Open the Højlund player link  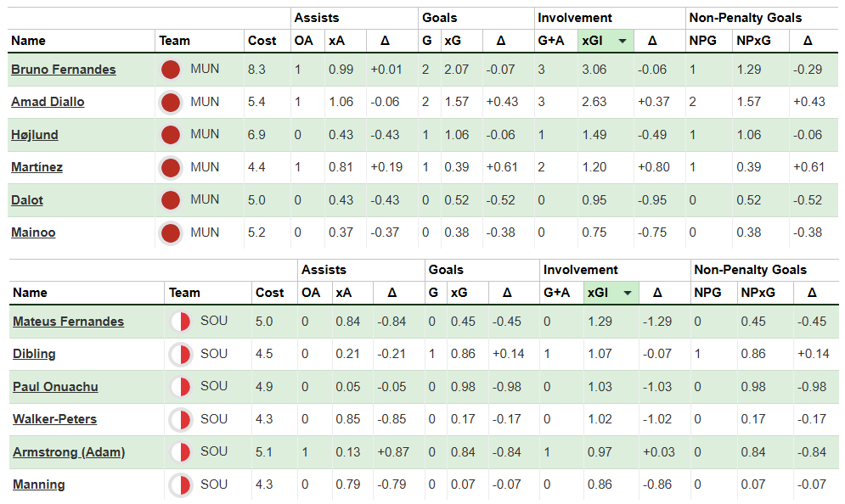pyautogui.click(x=35, y=135)
